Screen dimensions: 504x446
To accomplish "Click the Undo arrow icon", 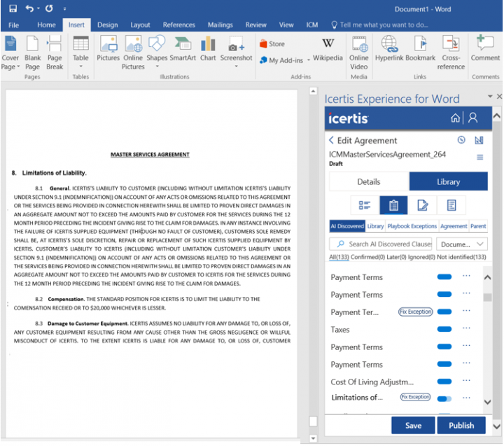I will coord(29,8).
